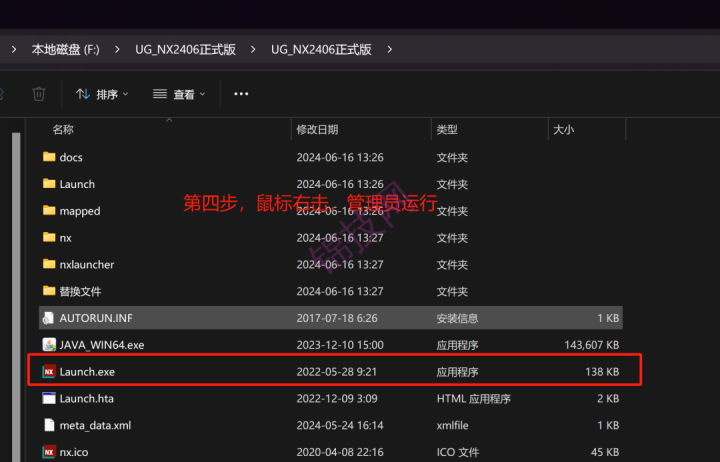Select the nxlauncher folder name
Screen dimensions: 720x462
(x=87, y=265)
